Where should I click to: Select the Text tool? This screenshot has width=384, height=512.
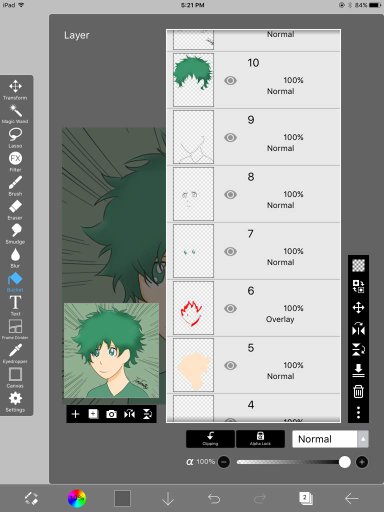(x=15, y=305)
